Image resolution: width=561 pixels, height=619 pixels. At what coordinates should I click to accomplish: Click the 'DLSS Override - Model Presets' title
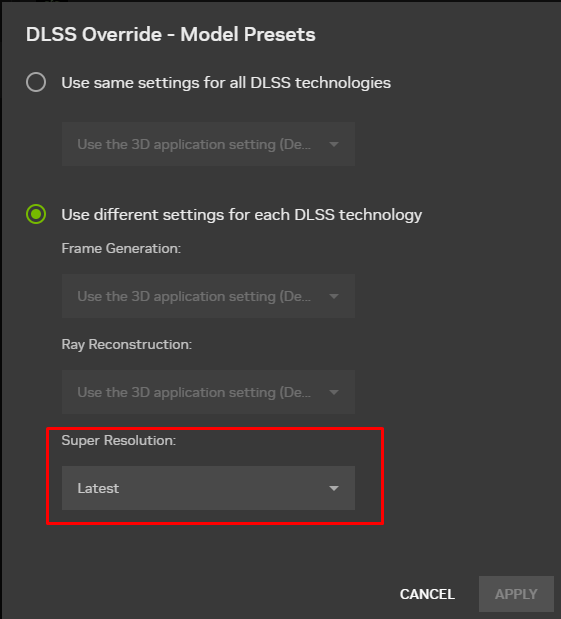click(x=171, y=34)
